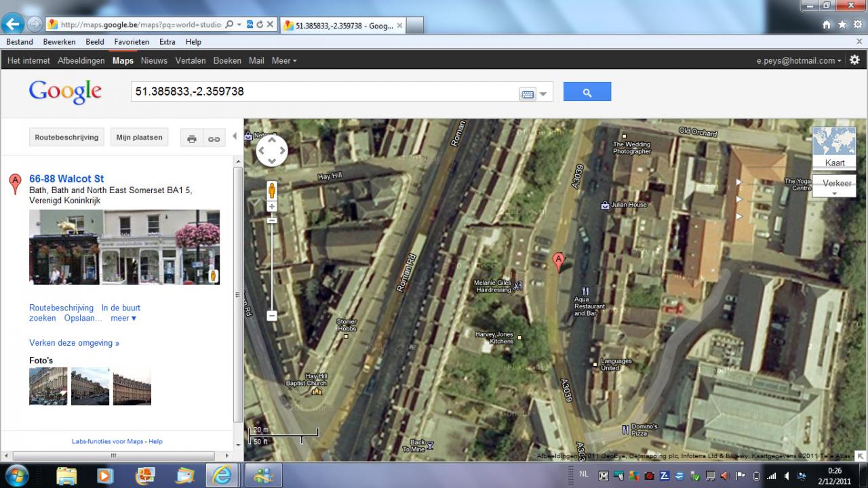The width and height of the screenshot is (868, 488).
Task: Open the on-screen keyboard icon in search box
Action: (528, 94)
